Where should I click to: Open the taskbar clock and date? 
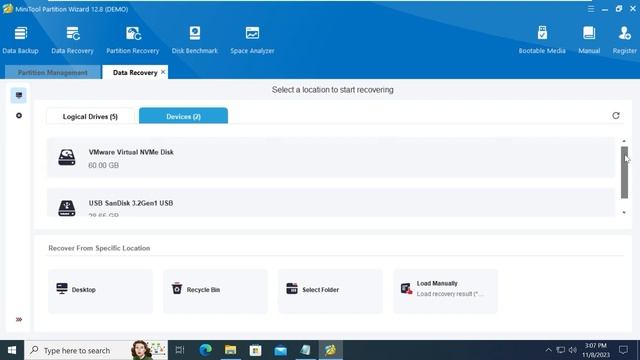coord(596,350)
